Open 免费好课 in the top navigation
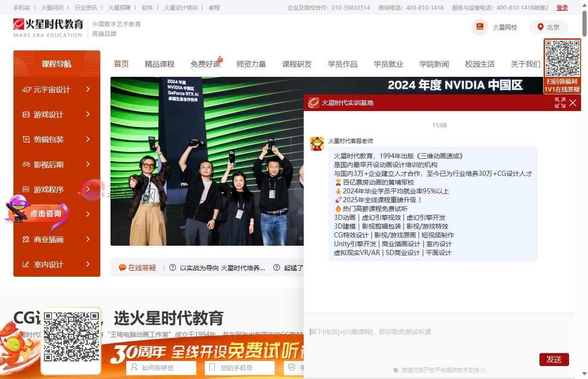This screenshot has height=379, width=588. (205, 64)
